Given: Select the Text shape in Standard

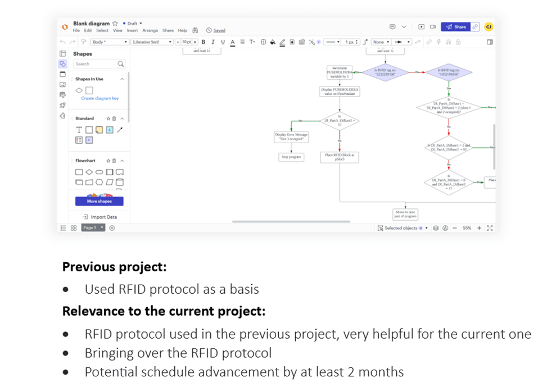Looking at the screenshot, I should (79, 130).
